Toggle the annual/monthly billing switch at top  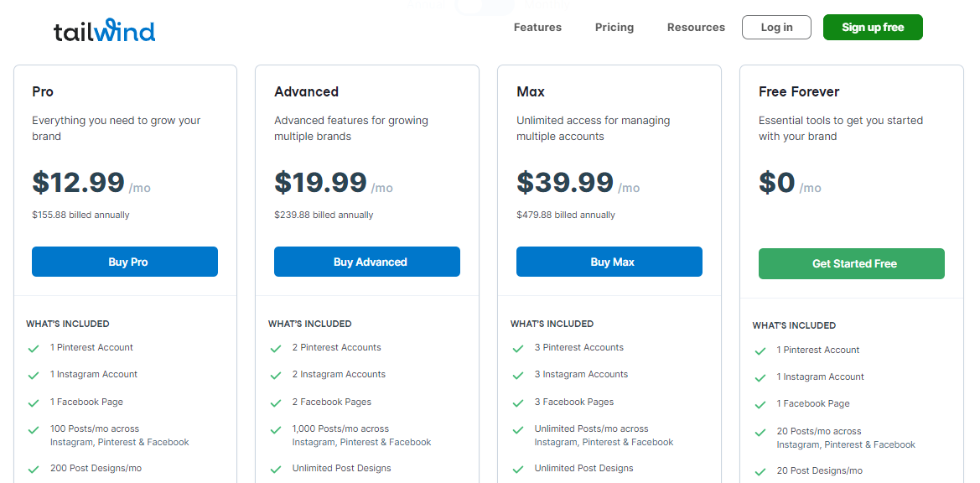pyautogui.click(x=485, y=5)
